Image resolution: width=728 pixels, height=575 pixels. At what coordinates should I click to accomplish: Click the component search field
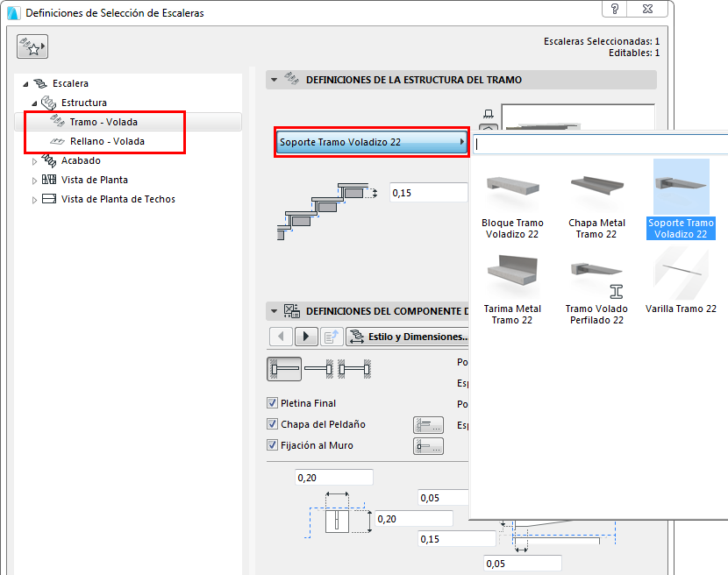tap(601, 145)
